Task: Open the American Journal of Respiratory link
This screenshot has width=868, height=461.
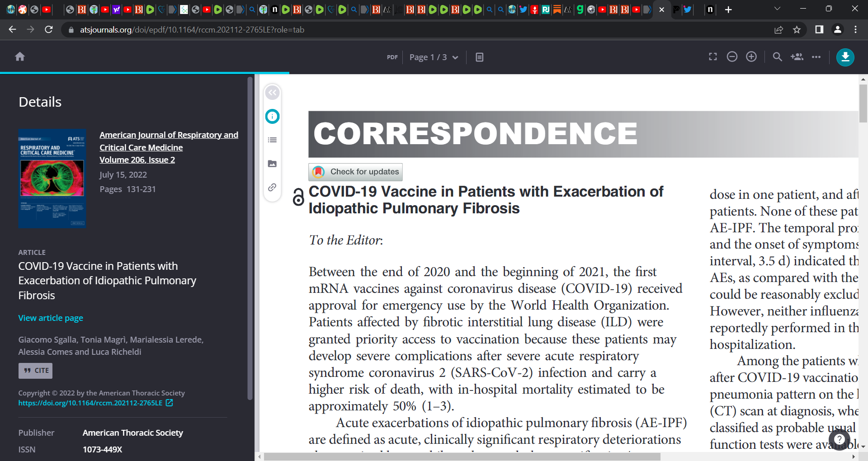Action: click(x=169, y=141)
